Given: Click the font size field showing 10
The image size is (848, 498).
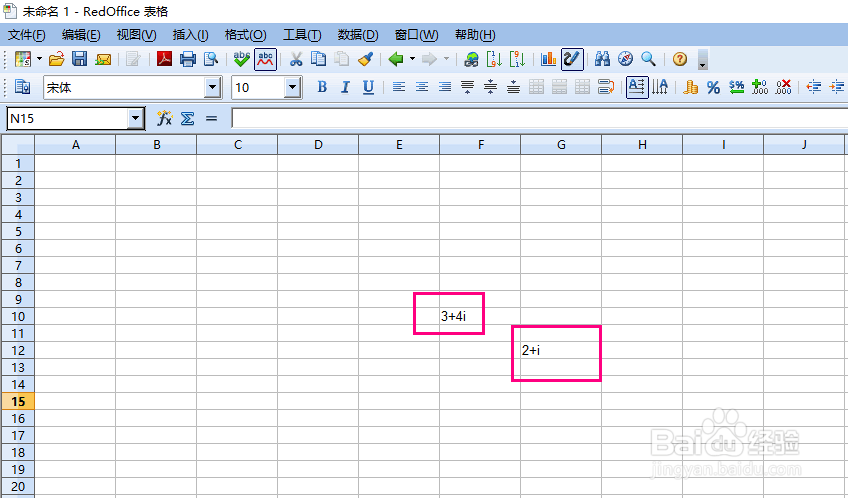Looking at the screenshot, I should click(258, 87).
